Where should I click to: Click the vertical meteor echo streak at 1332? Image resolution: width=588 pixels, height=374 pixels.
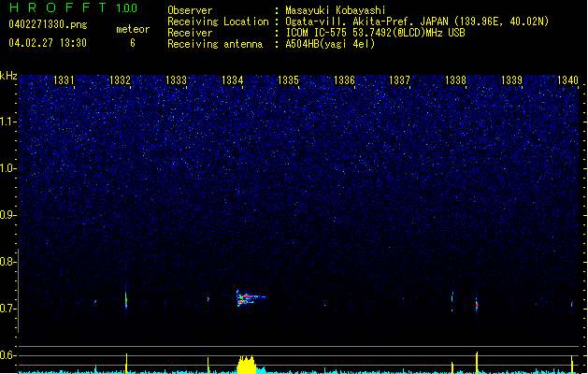[x=126, y=299]
